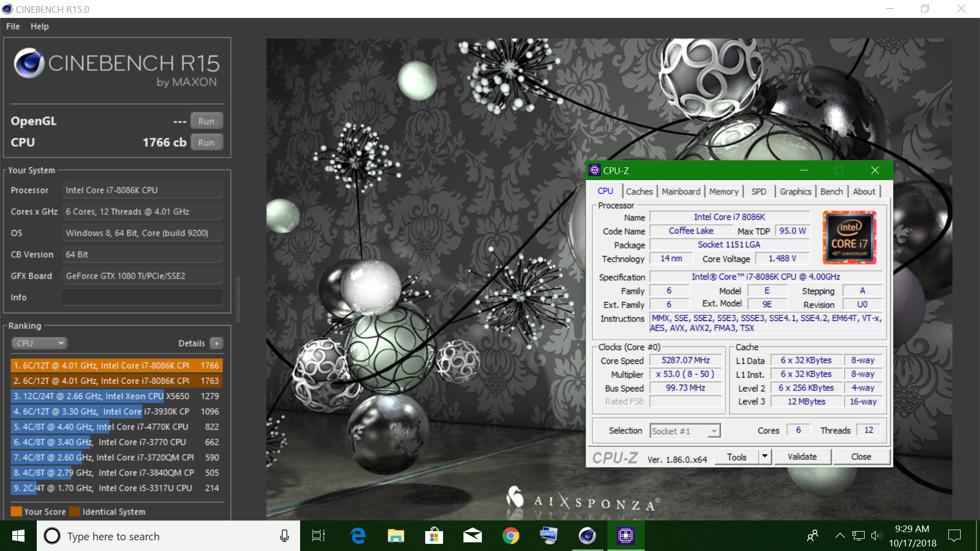Open the Windows Start menu

tap(18, 536)
